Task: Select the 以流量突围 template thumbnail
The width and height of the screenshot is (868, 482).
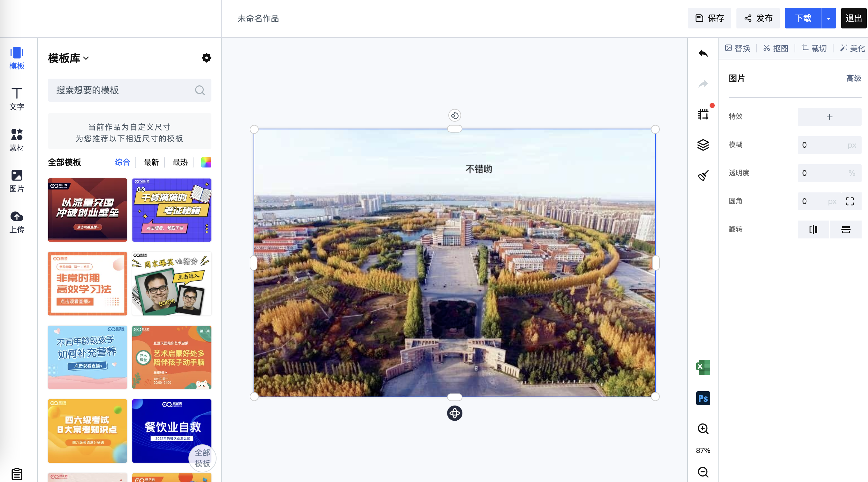Action: [87, 210]
